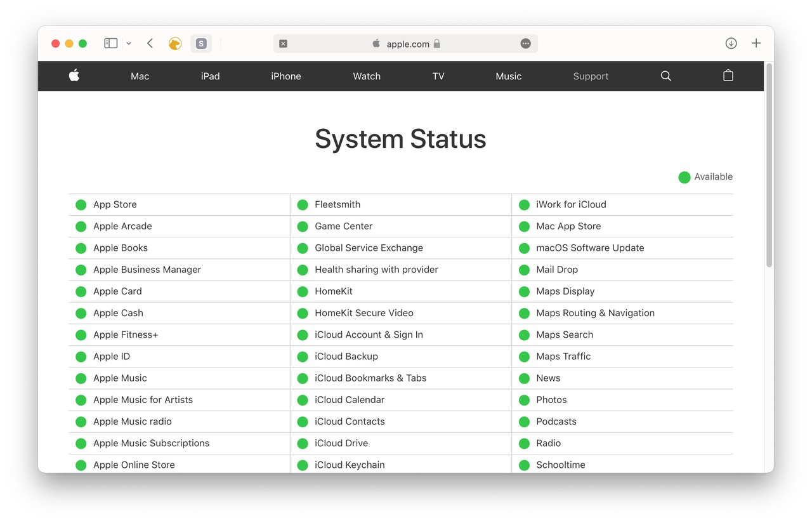The height and width of the screenshot is (523, 812).
Task: Click the padlock icon in address bar
Action: (437, 44)
